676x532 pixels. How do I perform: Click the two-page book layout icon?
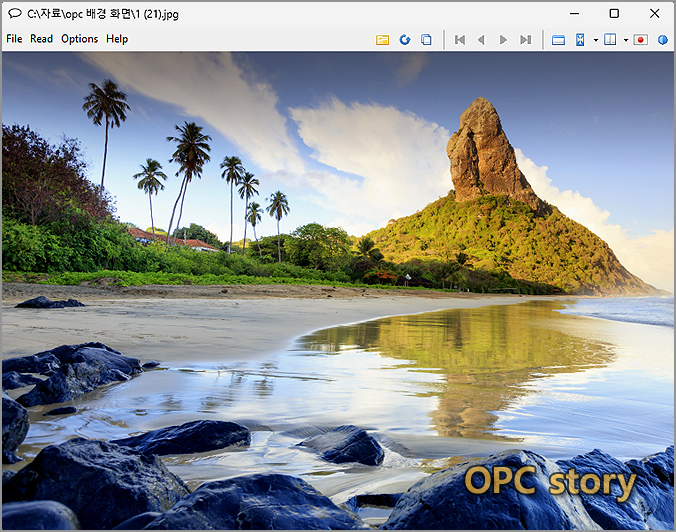tap(610, 40)
